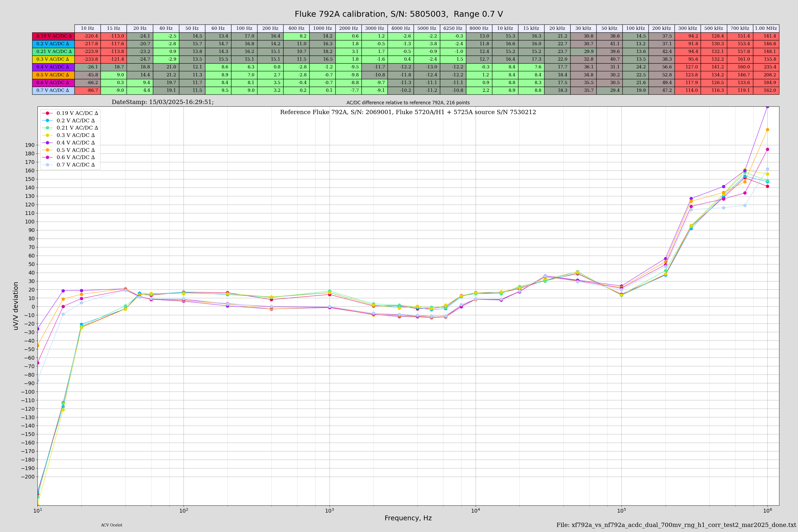Click the cell showing 161.0

pos(740,59)
